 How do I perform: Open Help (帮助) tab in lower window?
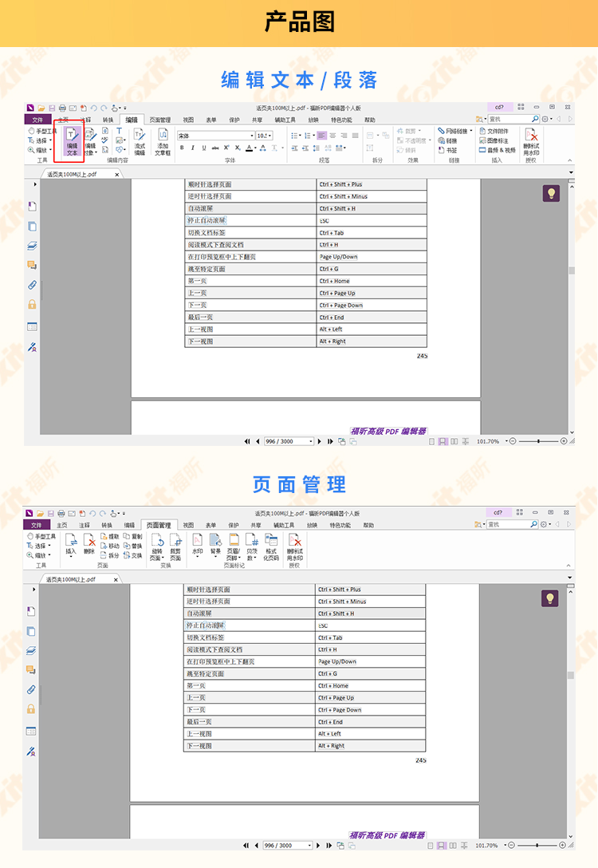click(x=368, y=525)
